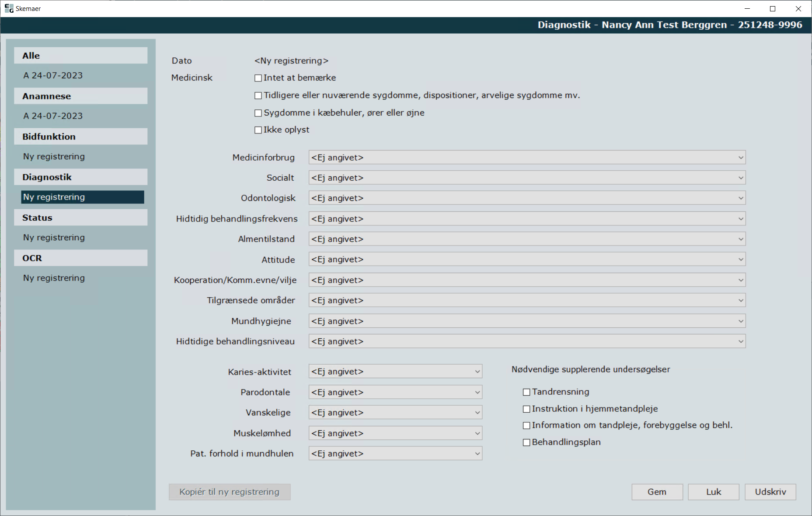The image size is (812, 516).
Task: Open the OCR section header
Action: click(81, 258)
